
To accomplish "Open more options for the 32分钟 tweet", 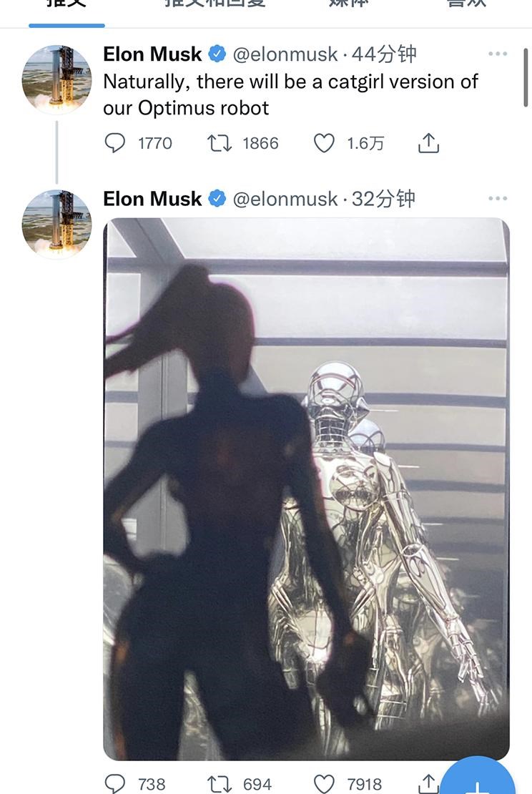I will [x=498, y=199].
